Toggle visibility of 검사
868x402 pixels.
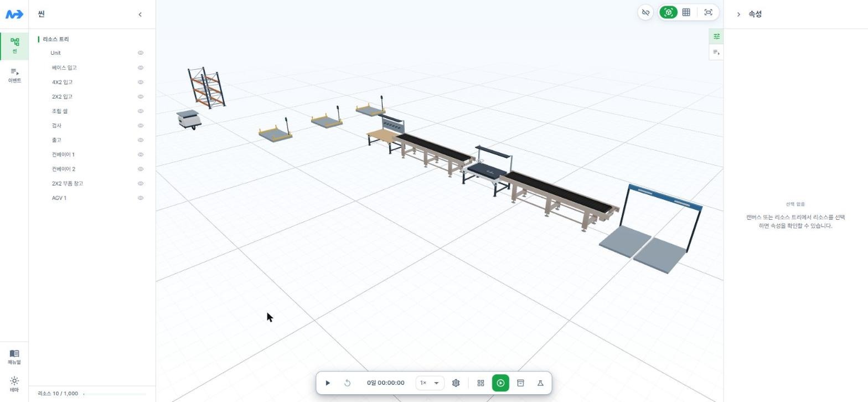pos(141,126)
